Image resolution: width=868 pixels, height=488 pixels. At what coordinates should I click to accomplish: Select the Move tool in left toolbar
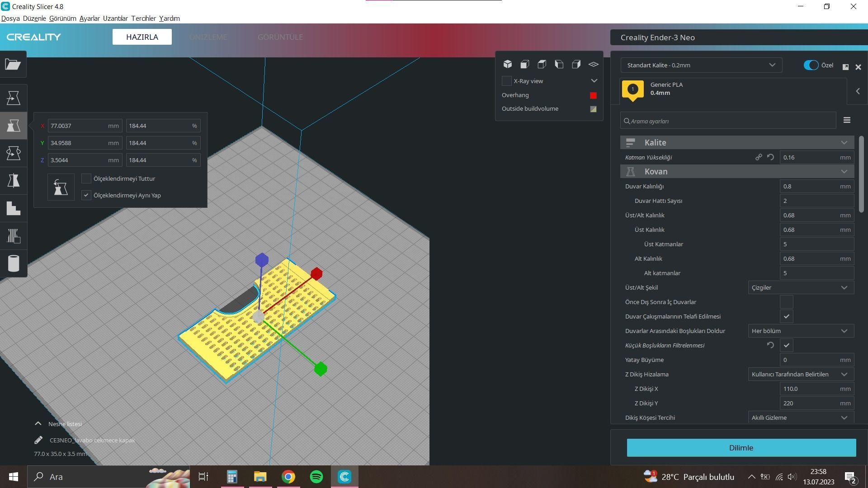pos(13,98)
